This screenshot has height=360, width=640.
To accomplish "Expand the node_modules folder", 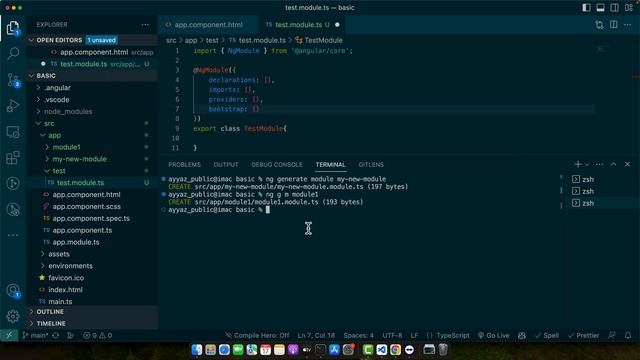I will point(92,111).
